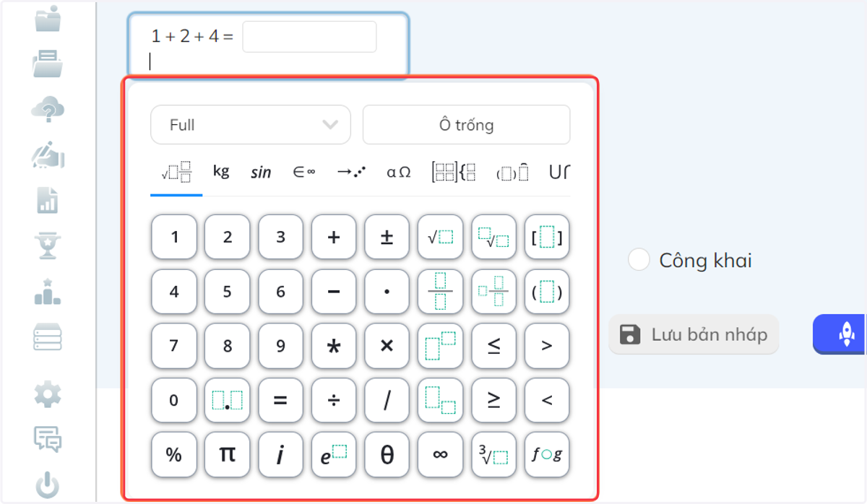Viewport: 867px width, 504px height.
Task: Open the bar chart report sidebar icon
Action: coord(48,200)
